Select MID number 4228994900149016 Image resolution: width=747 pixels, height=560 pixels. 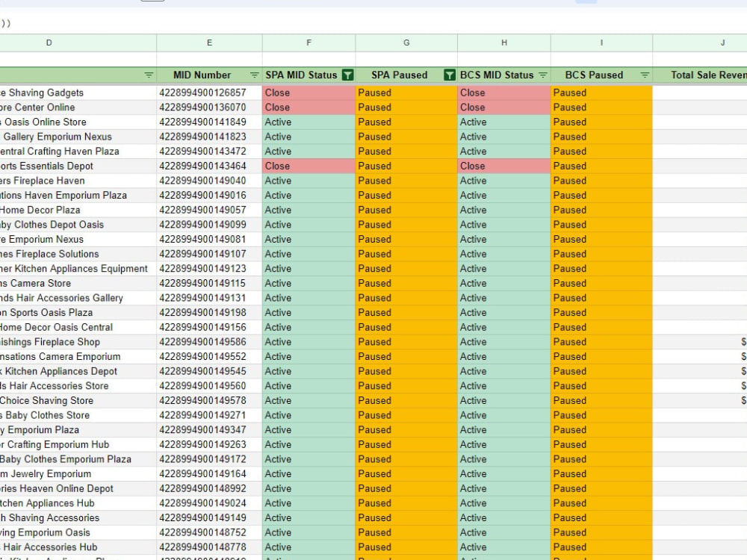coord(209,195)
